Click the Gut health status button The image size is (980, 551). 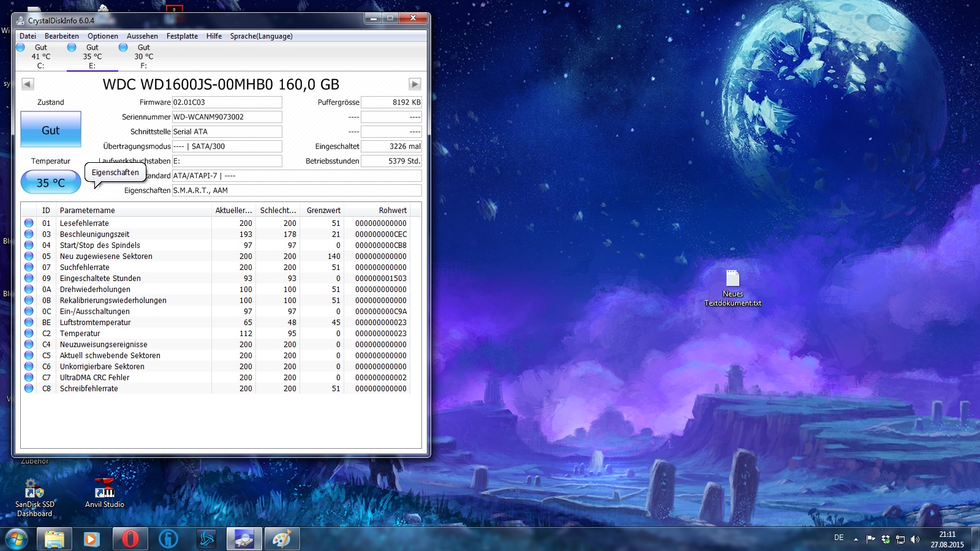51,129
